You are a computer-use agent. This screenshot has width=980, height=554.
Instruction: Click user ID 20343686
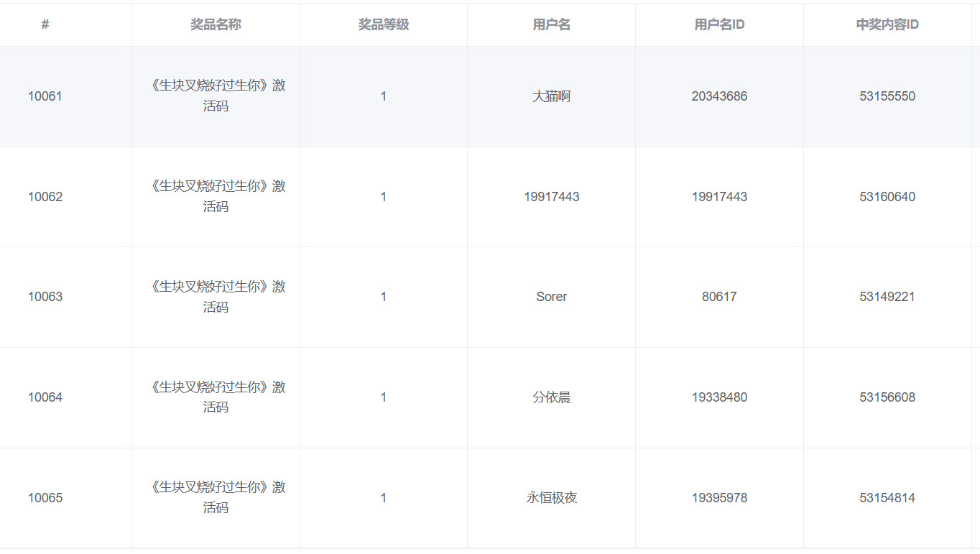[x=719, y=96]
